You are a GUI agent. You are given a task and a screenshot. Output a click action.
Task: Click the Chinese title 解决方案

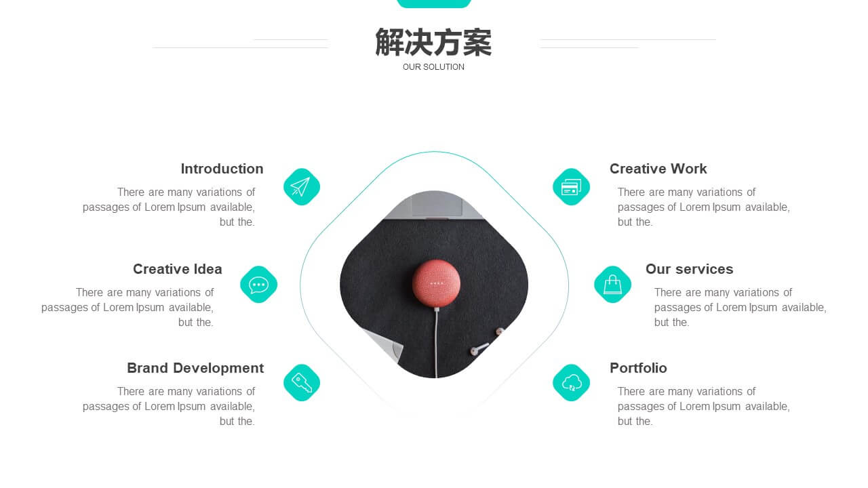point(434,42)
